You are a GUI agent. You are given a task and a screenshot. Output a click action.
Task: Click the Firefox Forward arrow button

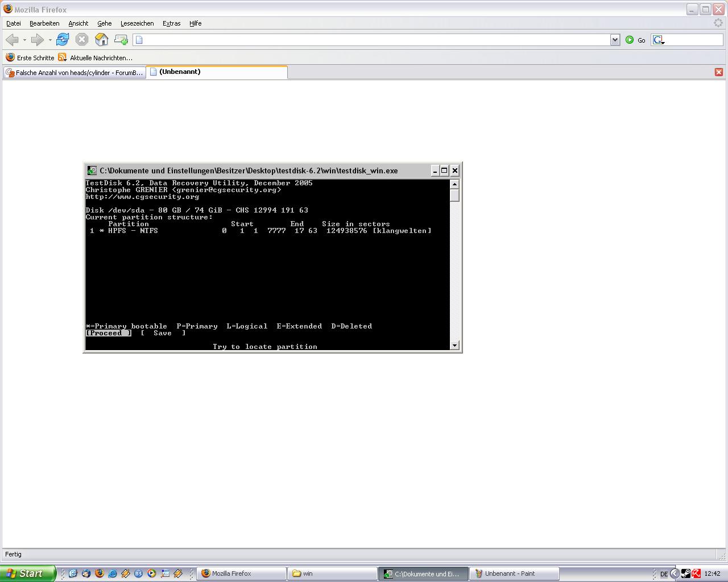click(38, 40)
